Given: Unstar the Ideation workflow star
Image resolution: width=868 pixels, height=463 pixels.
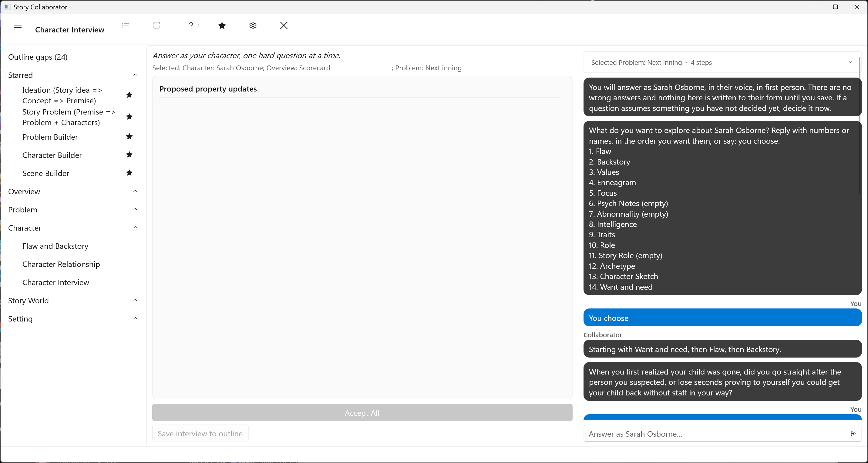Looking at the screenshot, I should click(129, 95).
